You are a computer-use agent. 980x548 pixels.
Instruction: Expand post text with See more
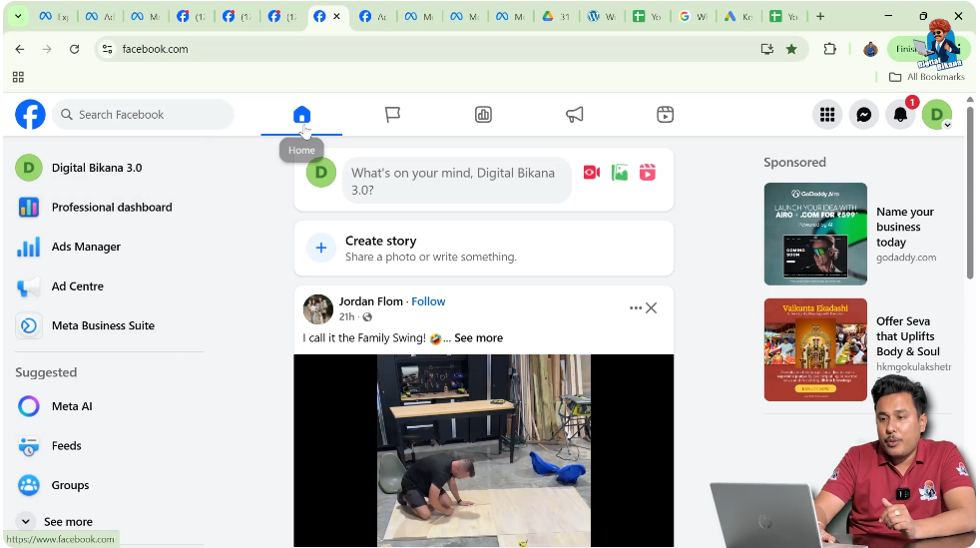(478, 338)
